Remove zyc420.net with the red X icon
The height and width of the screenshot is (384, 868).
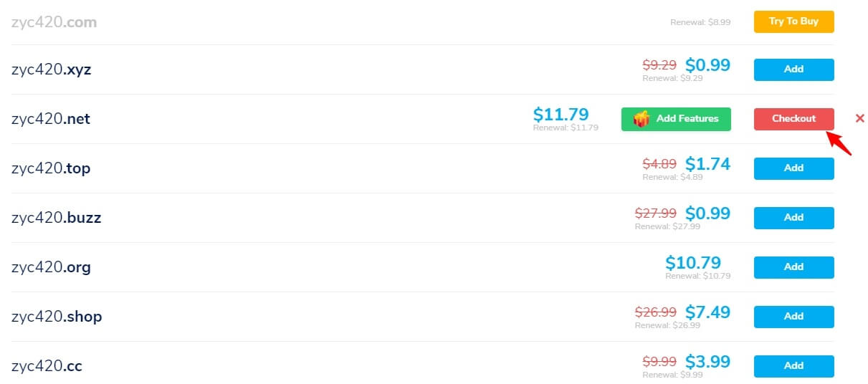(x=860, y=118)
